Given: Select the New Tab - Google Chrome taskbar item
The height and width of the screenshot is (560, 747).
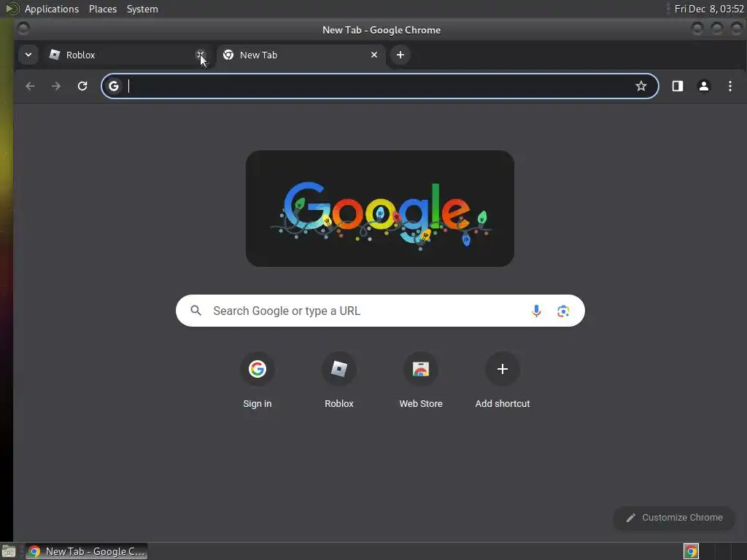Looking at the screenshot, I should 86,551.
